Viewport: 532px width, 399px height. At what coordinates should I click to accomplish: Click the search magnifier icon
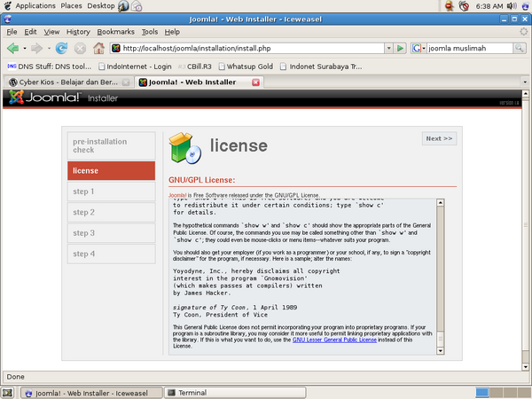click(519, 48)
